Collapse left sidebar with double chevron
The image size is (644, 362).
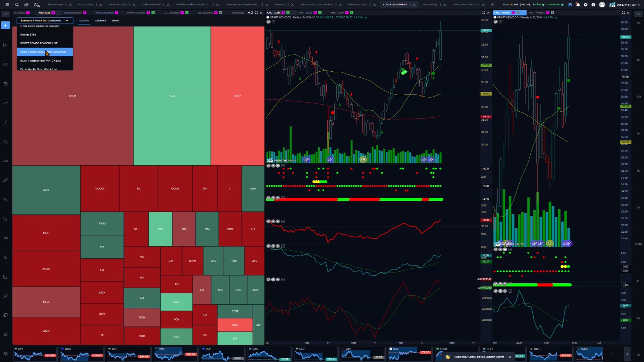click(6, 14)
